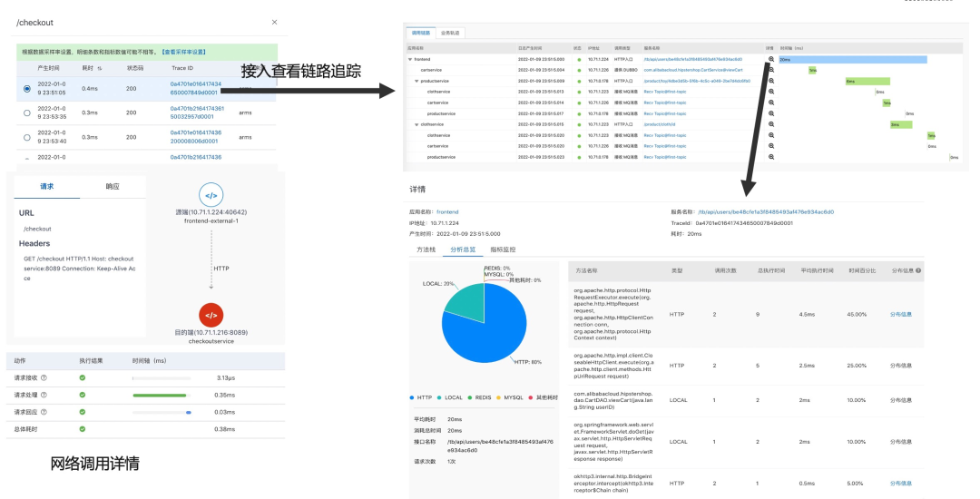Click the magnifier icon in the frontend row
This screenshot has height=499, width=980.
(771, 59)
